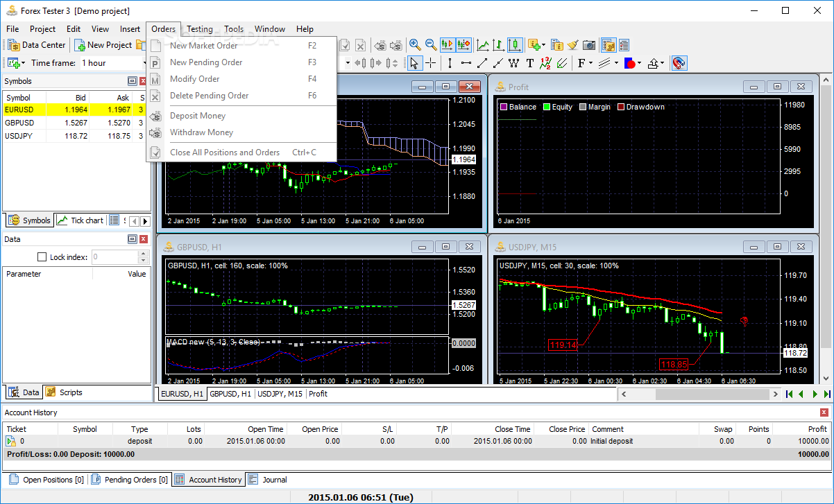This screenshot has width=834, height=504.
Task: Select the arrow cursor tool
Action: pos(414,63)
